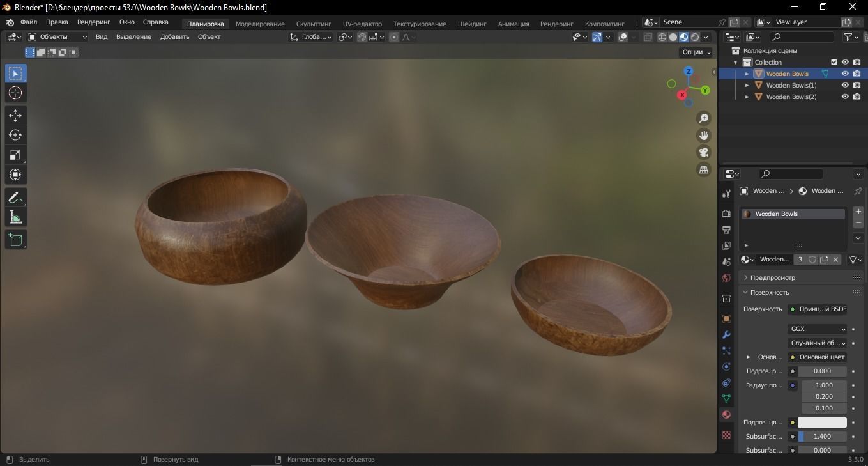The width and height of the screenshot is (868, 466).
Task: Open the Texture properties checker tab
Action: [x=726, y=435]
